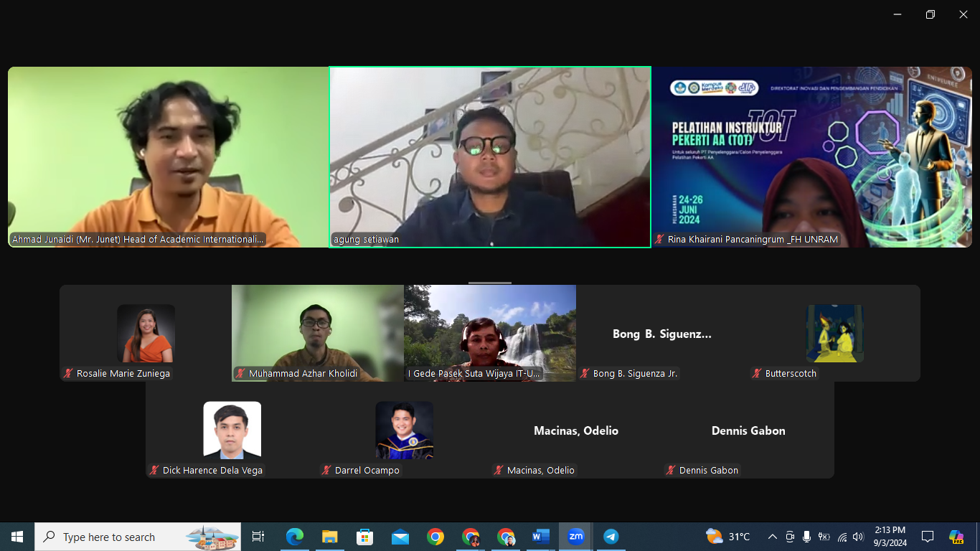Click muted mic icon beside Darrel Ocampo
The height and width of the screenshot is (551, 980).
[x=327, y=471]
